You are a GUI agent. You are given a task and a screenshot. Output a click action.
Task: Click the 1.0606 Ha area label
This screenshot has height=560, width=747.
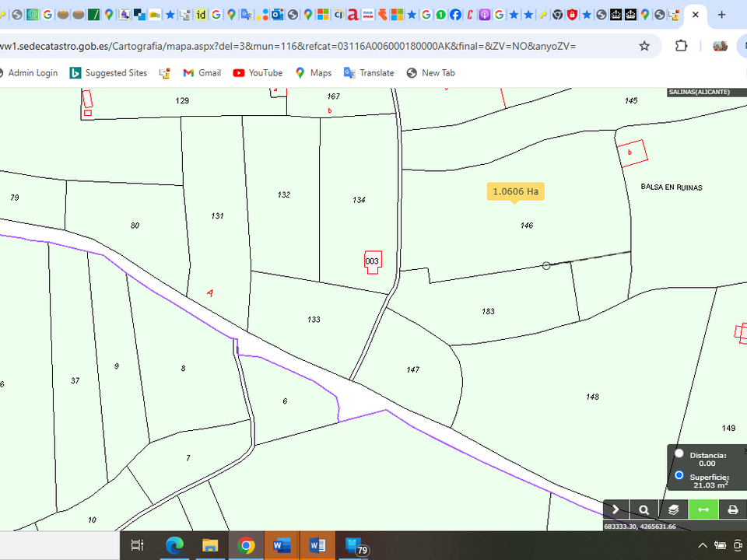click(x=515, y=191)
